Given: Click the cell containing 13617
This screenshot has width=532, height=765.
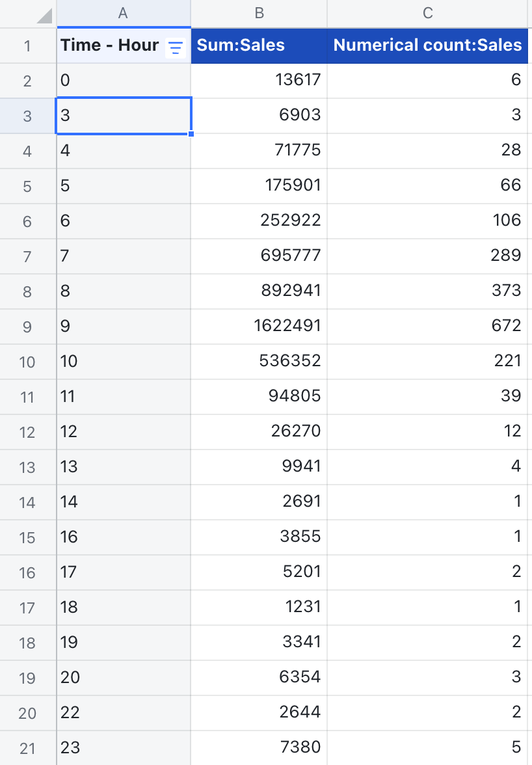Looking at the screenshot, I should pyautogui.click(x=260, y=80).
